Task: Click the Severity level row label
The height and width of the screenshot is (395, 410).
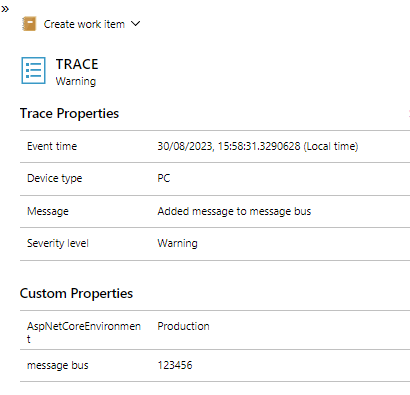Action: [x=58, y=243]
